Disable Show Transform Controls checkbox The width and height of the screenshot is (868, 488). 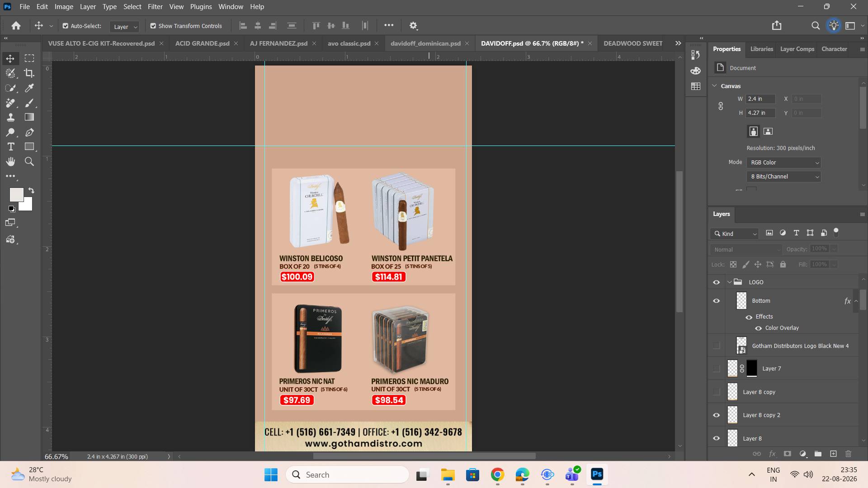pos(153,26)
